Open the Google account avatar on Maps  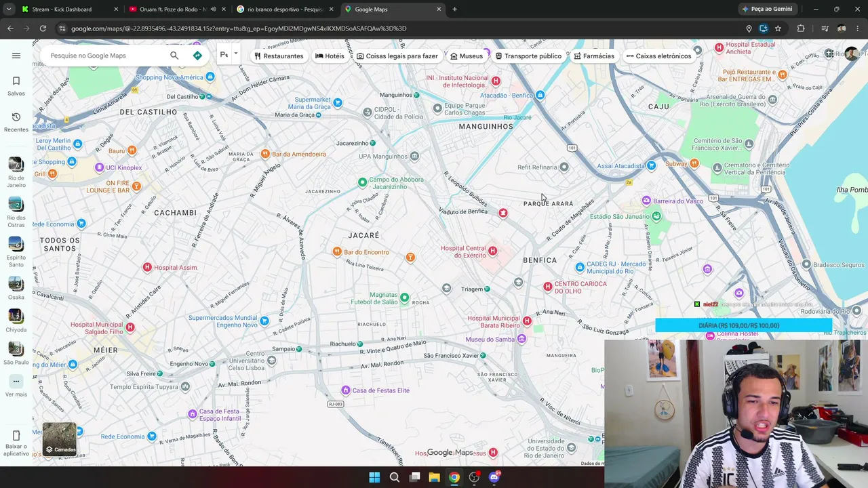[851, 54]
